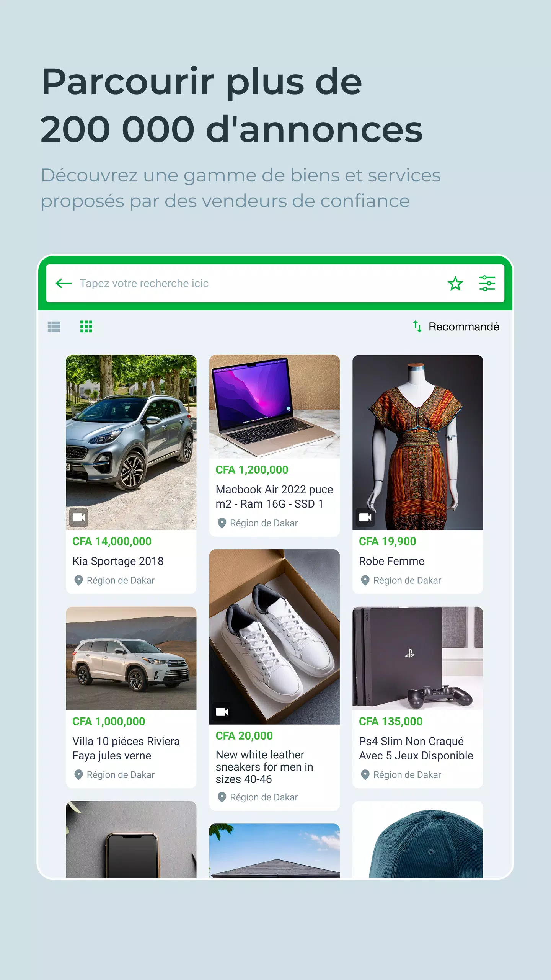Click the star favorites icon
The height and width of the screenshot is (980, 551).
455,283
